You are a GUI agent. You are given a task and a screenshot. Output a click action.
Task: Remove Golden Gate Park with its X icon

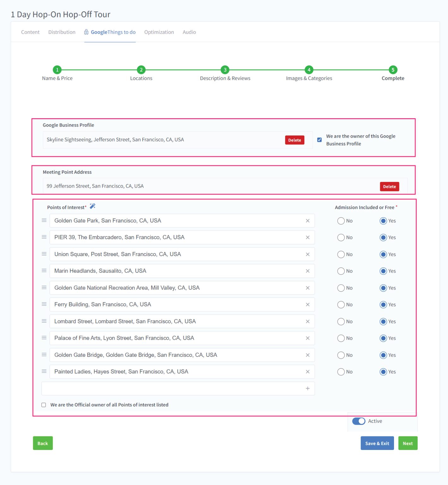(308, 221)
